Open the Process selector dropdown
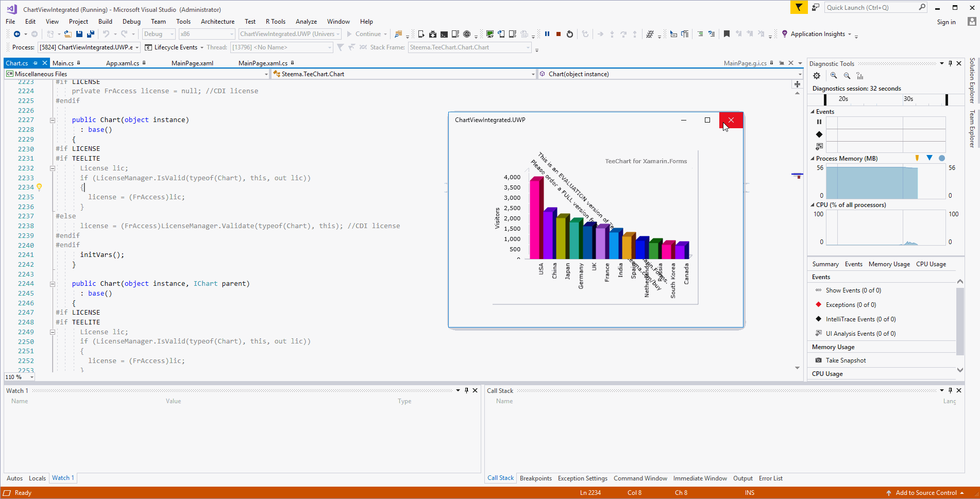980x499 pixels. [x=89, y=47]
